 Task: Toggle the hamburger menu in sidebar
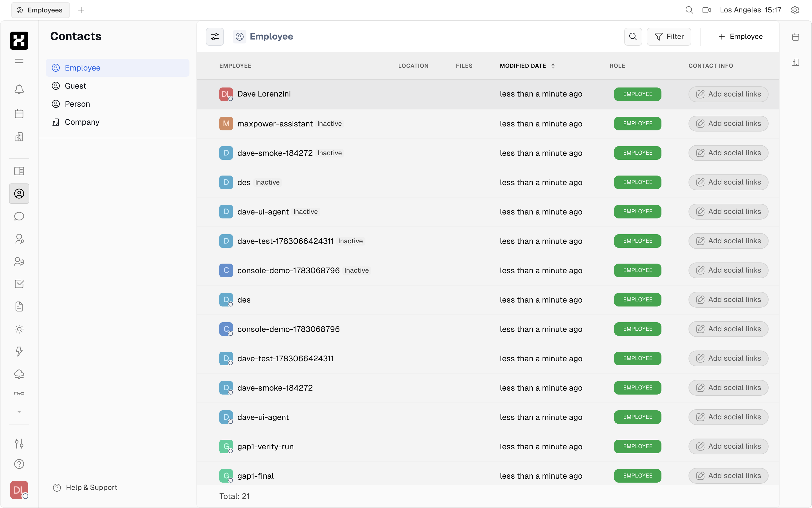19,61
